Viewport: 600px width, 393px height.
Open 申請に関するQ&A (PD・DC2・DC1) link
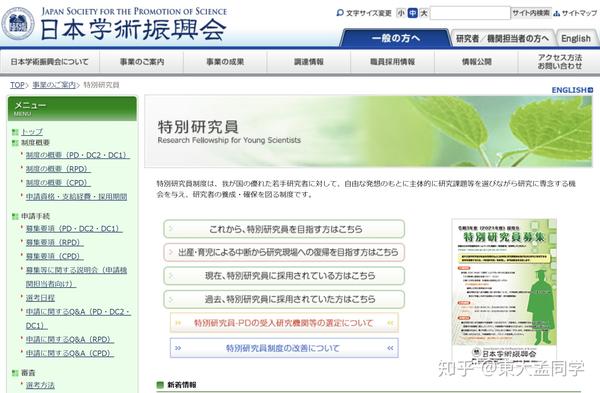pyautogui.click(x=78, y=318)
